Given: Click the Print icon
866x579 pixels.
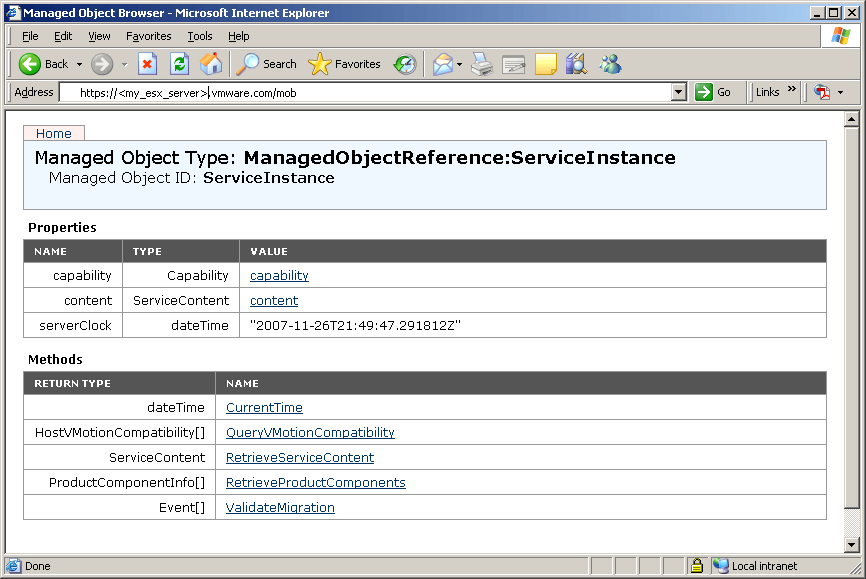Looking at the screenshot, I should (482, 64).
